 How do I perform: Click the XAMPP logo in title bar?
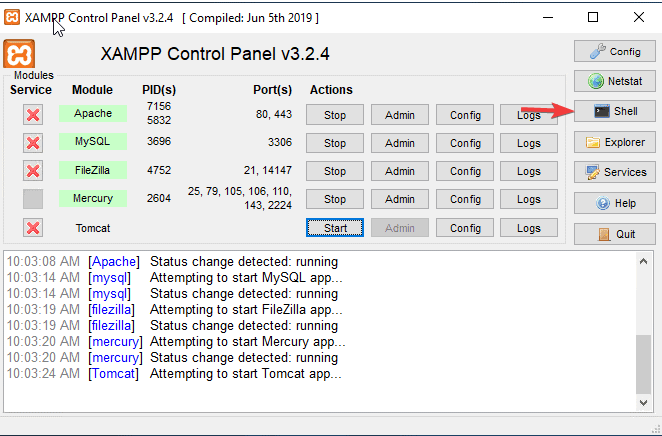coord(12,17)
